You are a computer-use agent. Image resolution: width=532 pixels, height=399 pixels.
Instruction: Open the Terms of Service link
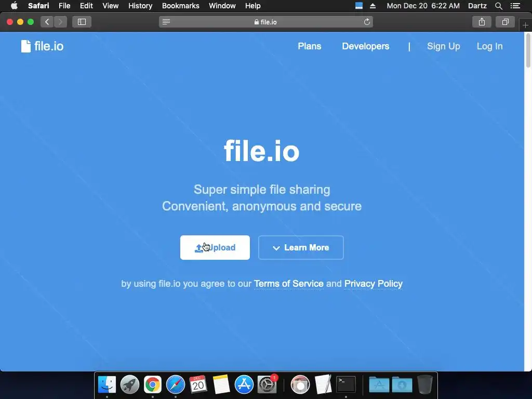click(289, 284)
